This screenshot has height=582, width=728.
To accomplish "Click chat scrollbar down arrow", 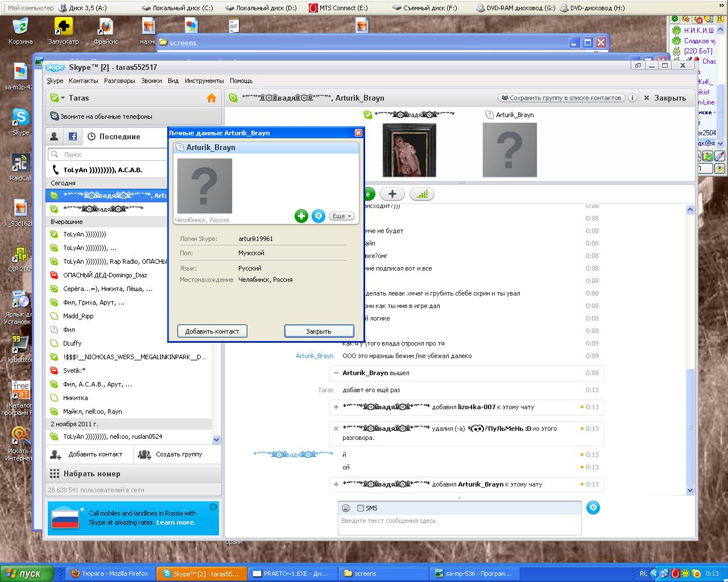I will [690, 490].
